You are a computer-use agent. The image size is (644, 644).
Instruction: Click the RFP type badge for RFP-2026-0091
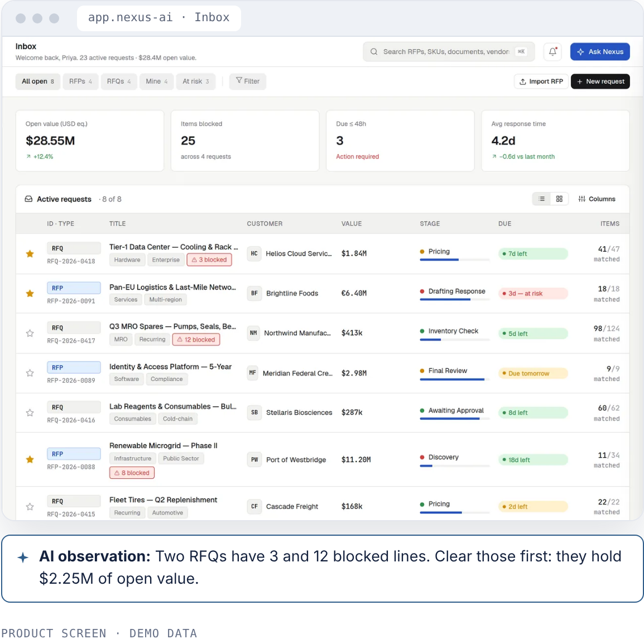pos(74,288)
